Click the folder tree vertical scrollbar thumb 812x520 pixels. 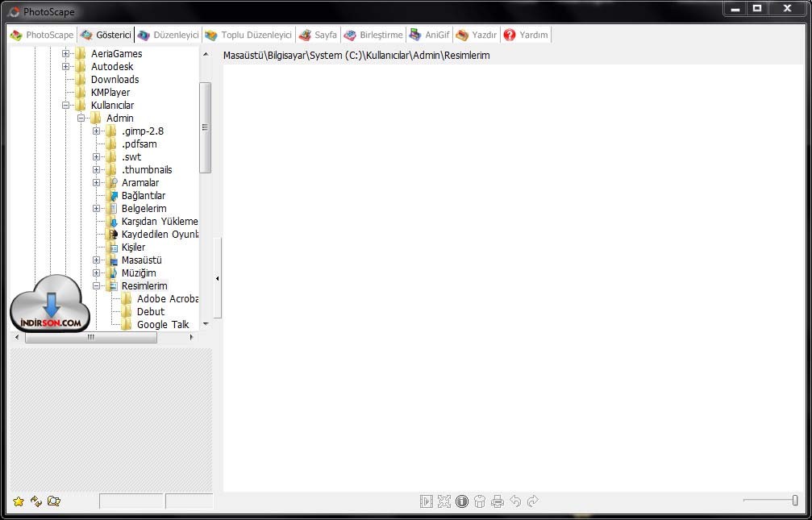point(205,127)
